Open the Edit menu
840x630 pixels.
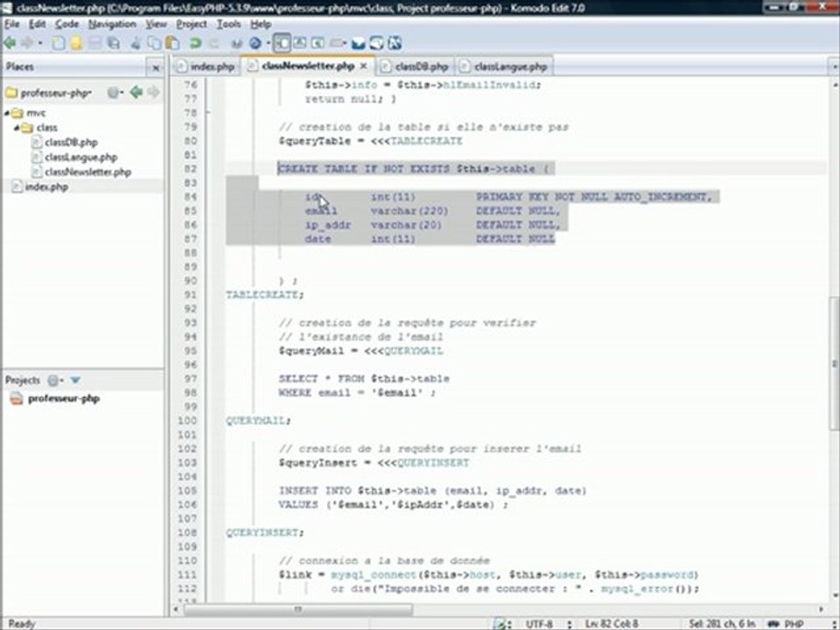(x=37, y=24)
